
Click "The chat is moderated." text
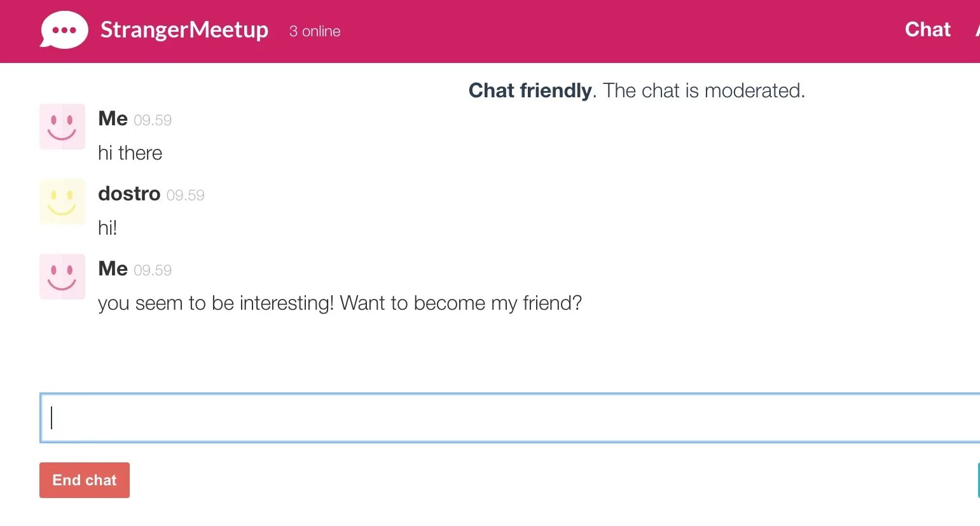pos(703,91)
